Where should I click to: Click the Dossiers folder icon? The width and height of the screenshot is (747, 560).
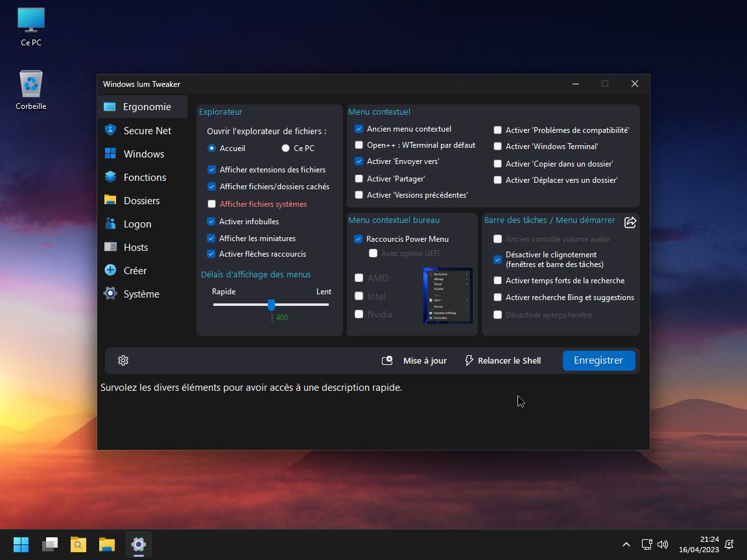[110, 200]
